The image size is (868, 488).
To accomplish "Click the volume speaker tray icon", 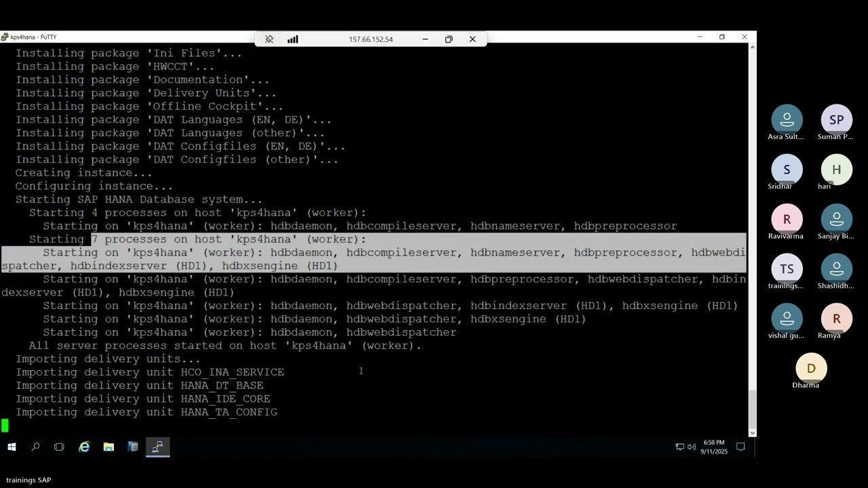I will tap(692, 447).
